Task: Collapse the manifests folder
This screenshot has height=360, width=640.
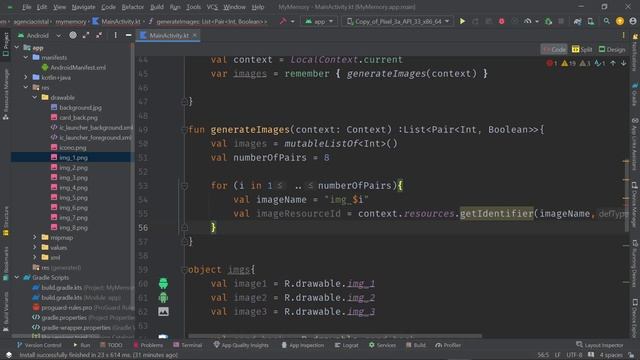Action: pos(26,58)
